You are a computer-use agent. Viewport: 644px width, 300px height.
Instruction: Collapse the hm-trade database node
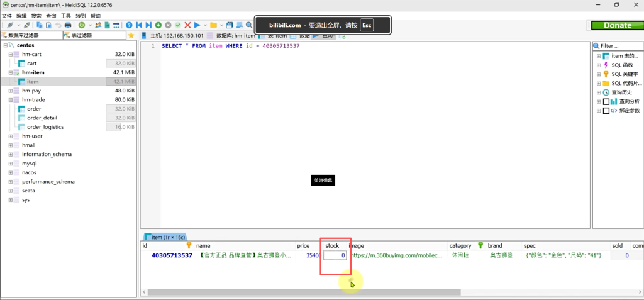(10, 99)
